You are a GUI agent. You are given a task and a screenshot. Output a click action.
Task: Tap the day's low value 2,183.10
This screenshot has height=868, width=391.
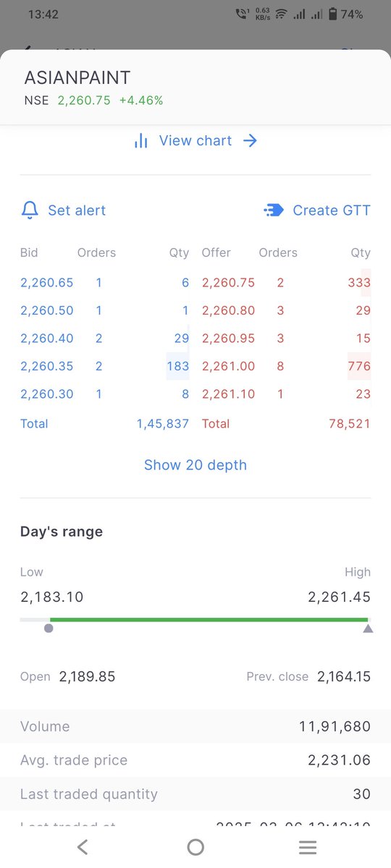point(52,597)
